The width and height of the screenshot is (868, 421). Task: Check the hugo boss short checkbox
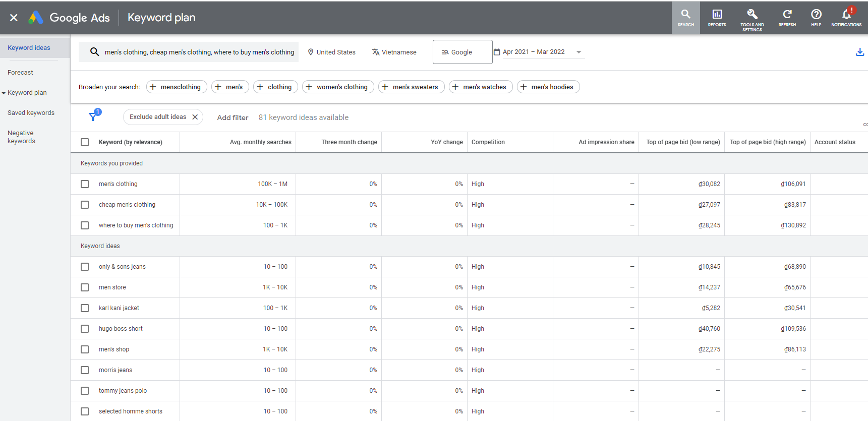[85, 329]
